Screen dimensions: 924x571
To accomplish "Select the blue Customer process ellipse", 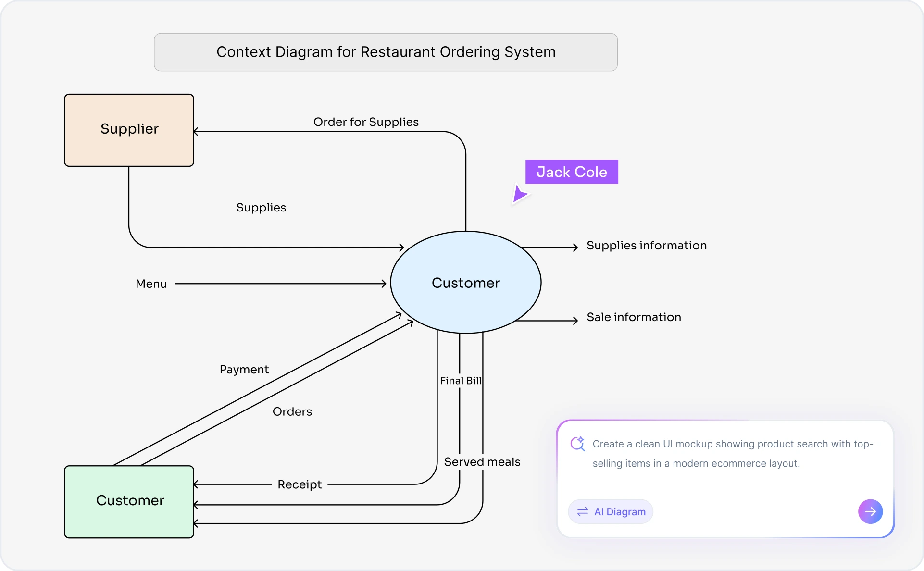I will [x=465, y=283].
